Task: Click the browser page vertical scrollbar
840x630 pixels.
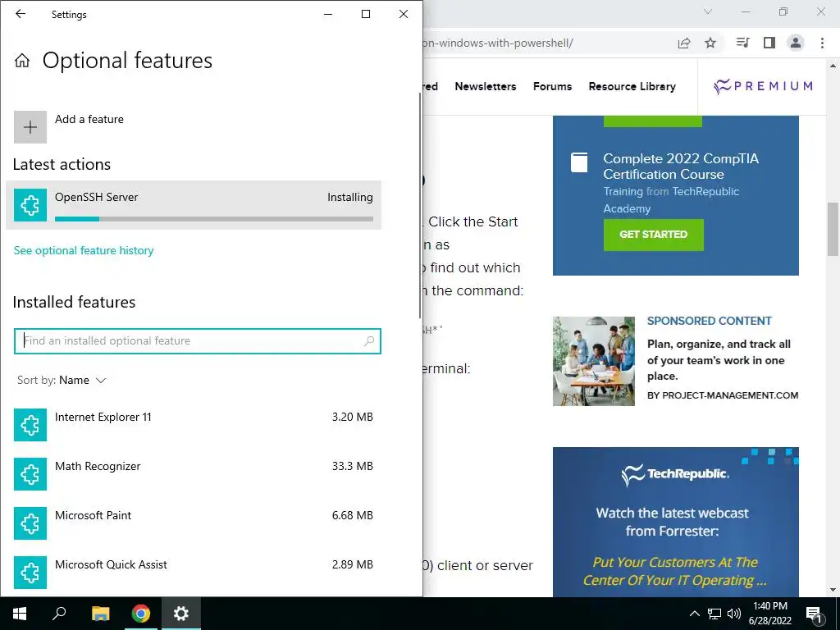Action: point(833,230)
